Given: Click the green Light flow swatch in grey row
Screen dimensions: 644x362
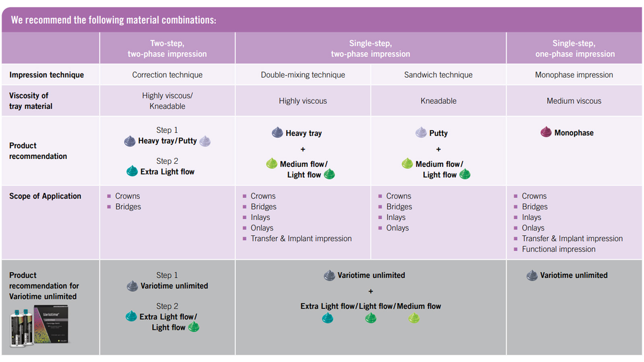Looking at the screenshot, I should [371, 319].
